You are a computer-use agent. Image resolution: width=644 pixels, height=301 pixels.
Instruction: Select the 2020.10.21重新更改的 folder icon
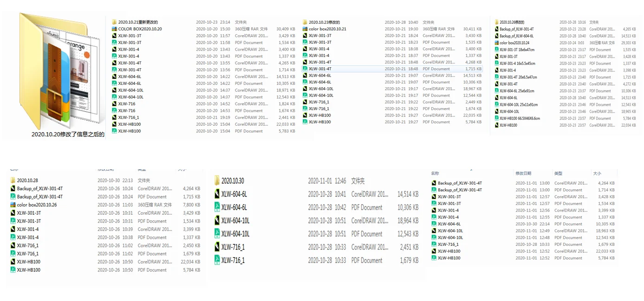pyautogui.click(x=114, y=22)
